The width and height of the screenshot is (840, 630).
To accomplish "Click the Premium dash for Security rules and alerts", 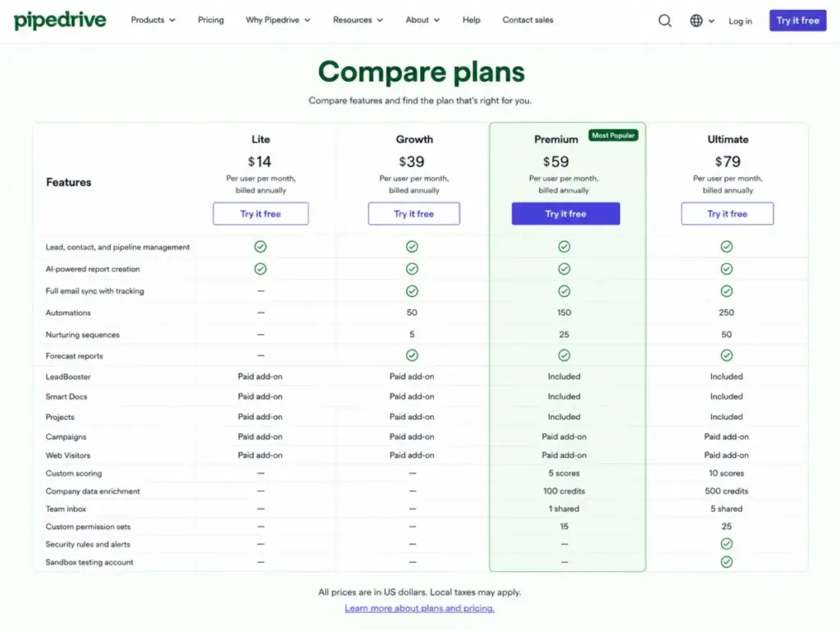I will (564, 544).
